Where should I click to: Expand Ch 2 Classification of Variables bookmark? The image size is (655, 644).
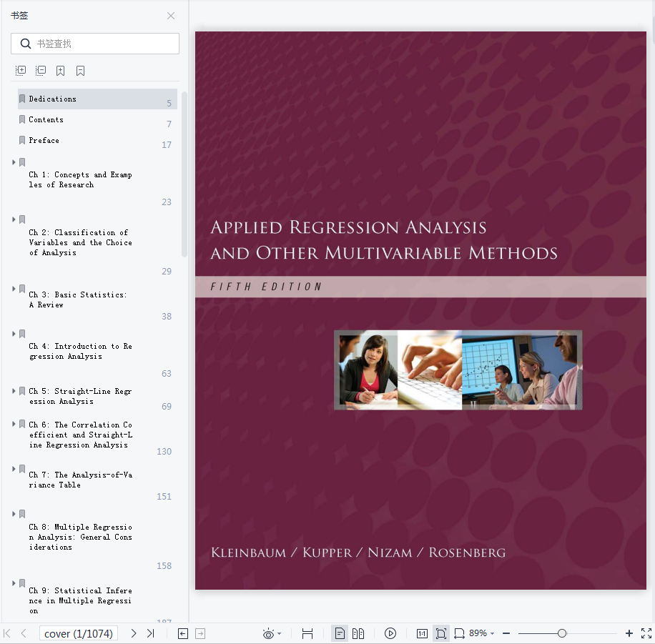[x=14, y=219]
